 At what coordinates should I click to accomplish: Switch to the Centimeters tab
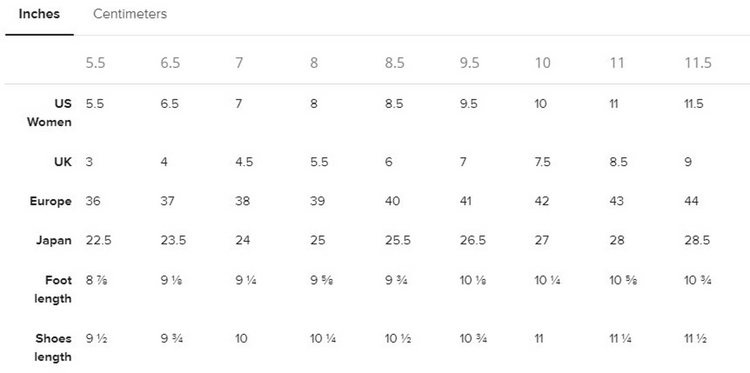pos(130,14)
